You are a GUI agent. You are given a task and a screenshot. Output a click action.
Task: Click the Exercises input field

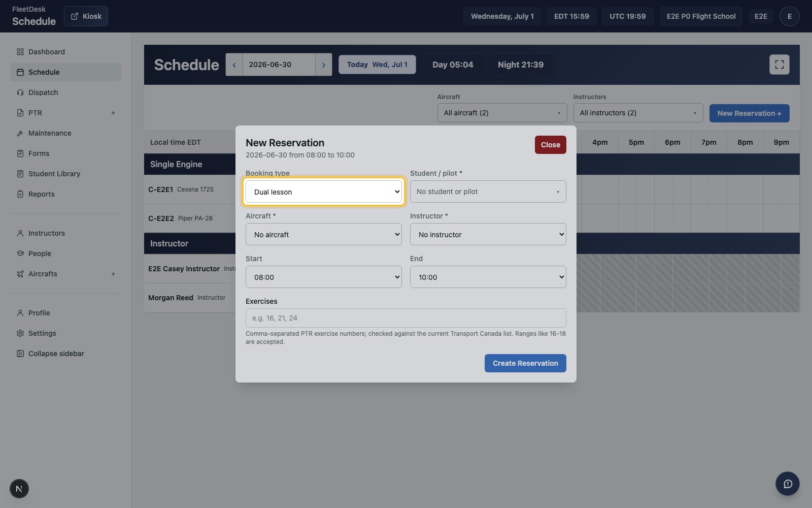(x=406, y=318)
